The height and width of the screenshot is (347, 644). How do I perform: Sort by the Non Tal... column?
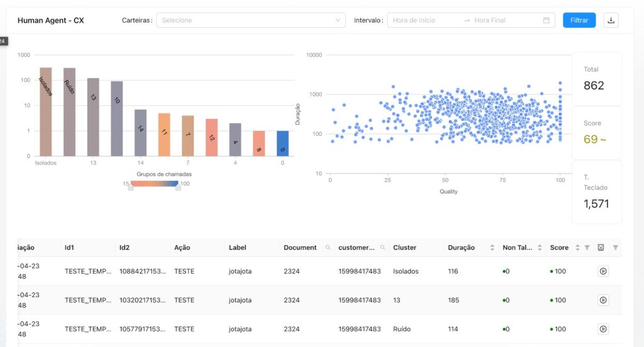539,247
